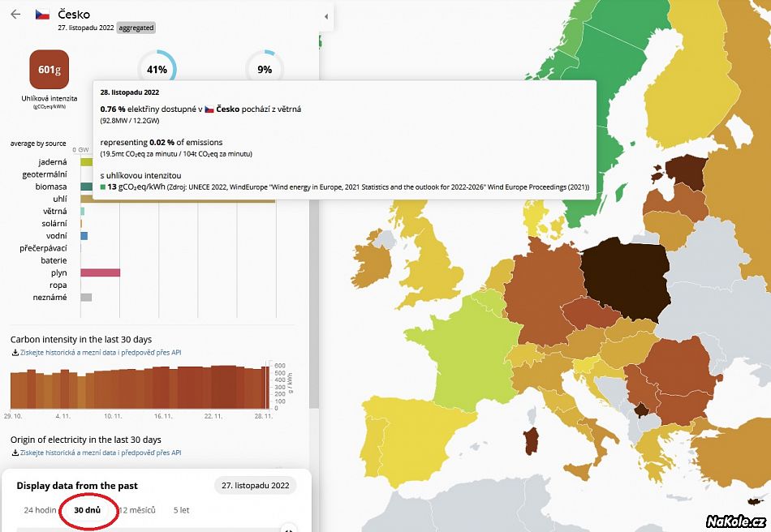Click the back arrow beside Česko
Image resolution: width=771 pixels, height=532 pixels.
tap(15, 15)
